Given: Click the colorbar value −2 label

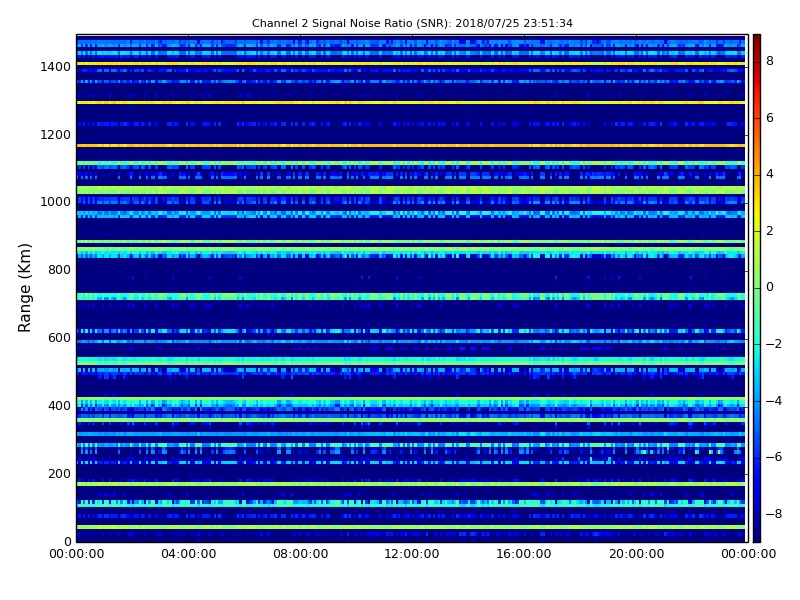Looking at the screenshot, I should tap(773, 344).
